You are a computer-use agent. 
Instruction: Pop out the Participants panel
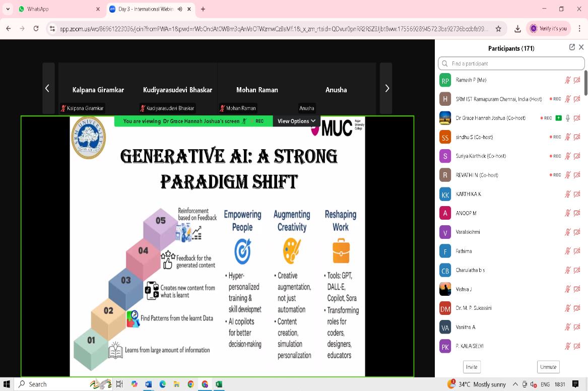tap(572, 47)
